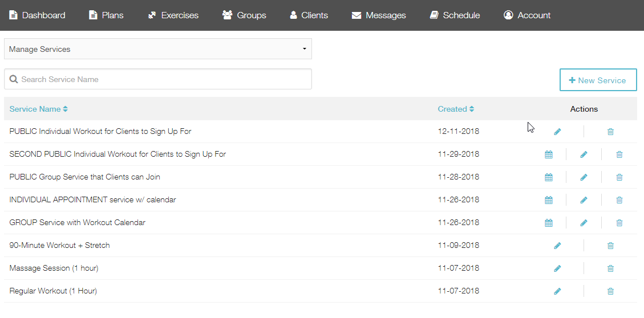Trash the PUBLIC Individual Workout dated 12-11-2018
This screenshot has height=318, width=644.
[x=610, y=132]
